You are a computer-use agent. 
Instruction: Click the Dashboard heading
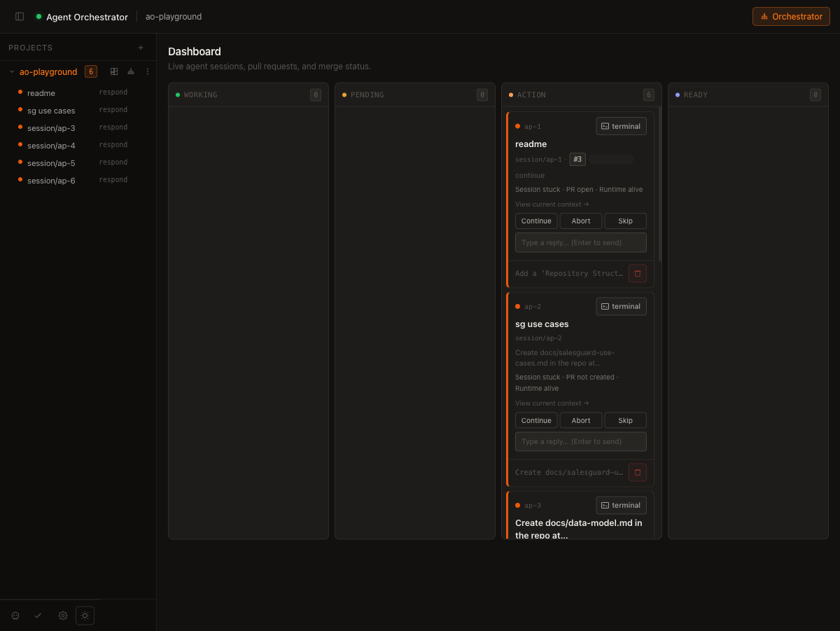195,52
